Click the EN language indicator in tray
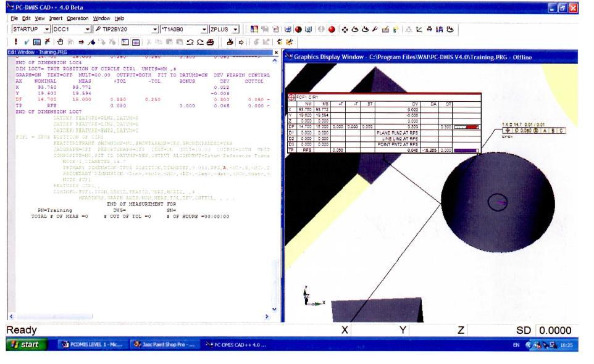The height and width of the screenshot is (364, 594). (x=516, y=345)
